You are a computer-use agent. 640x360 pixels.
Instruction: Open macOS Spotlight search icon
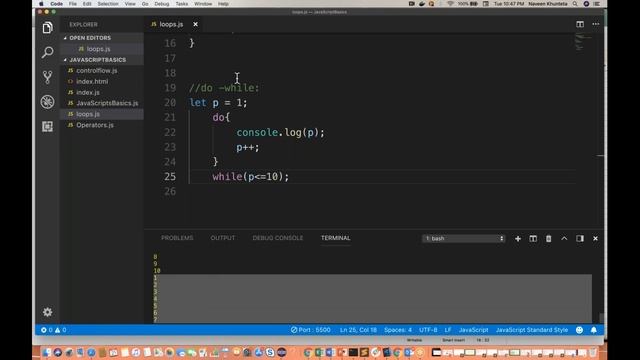575,4
